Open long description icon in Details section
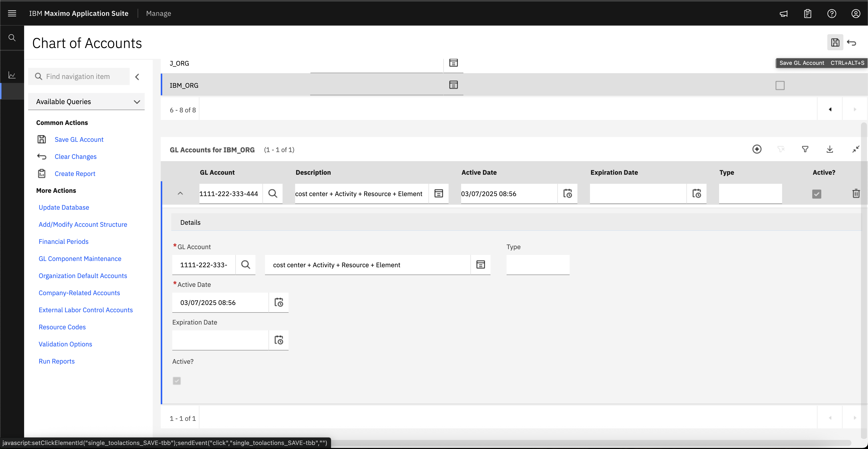This screenshot has height=449, width=868. [480, 265]
